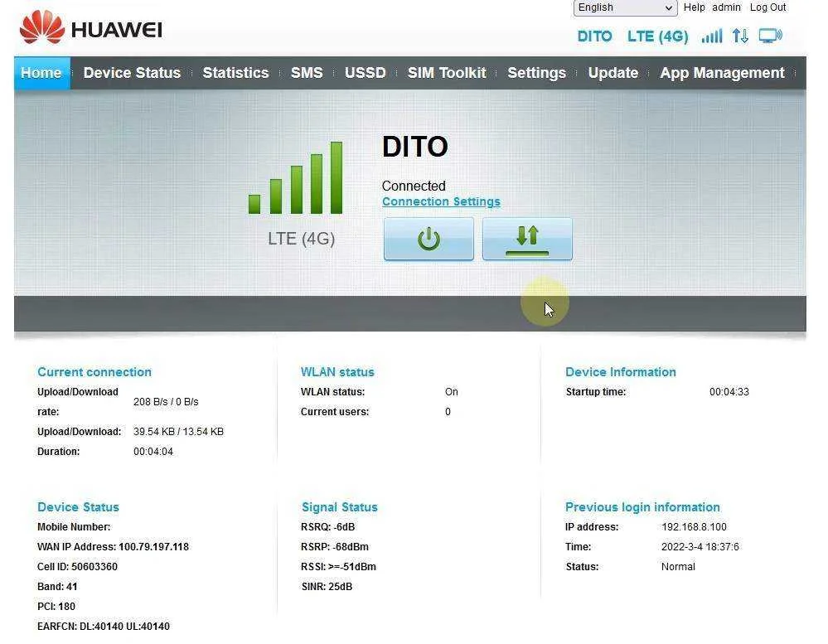Open the Home tab
The width and height of the screenshot is (828, 644).
(41, 73)
